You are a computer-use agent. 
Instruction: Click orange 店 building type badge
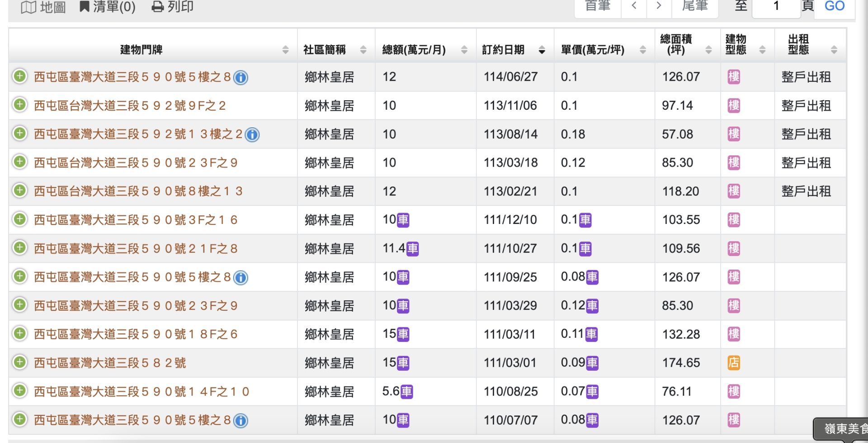pyautogui.click(x=734, y=363)
